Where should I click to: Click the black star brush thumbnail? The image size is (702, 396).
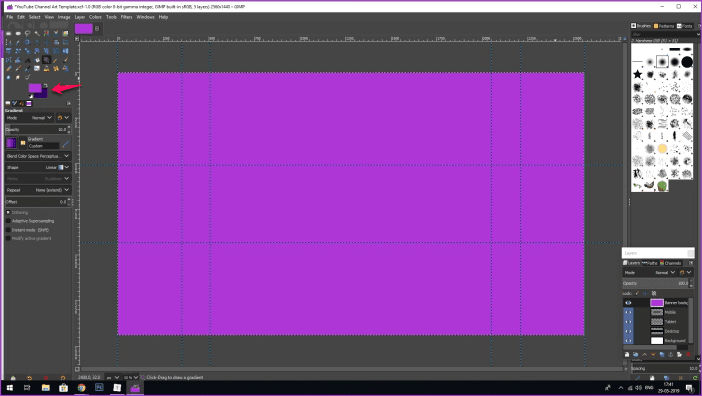[638, 74]
